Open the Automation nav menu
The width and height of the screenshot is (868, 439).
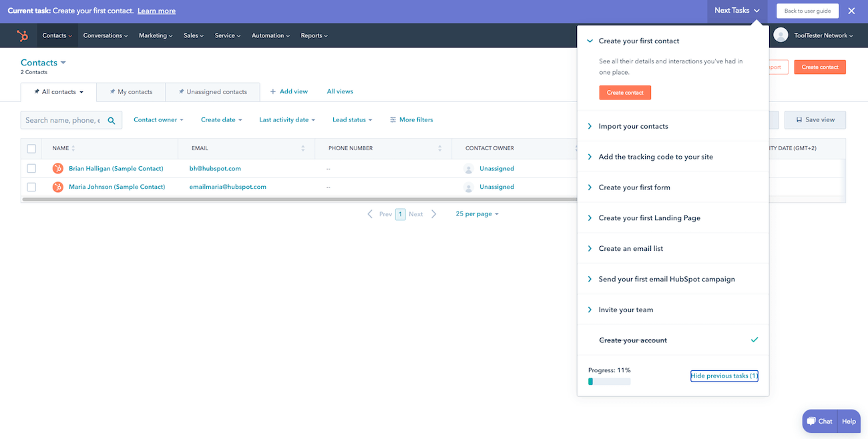coord(270,35)
